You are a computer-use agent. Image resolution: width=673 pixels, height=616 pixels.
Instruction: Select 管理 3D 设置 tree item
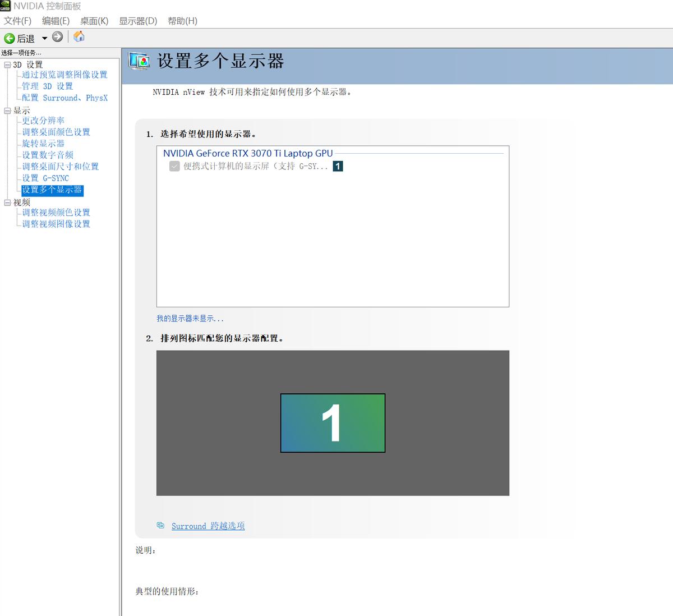click(47, 86)
